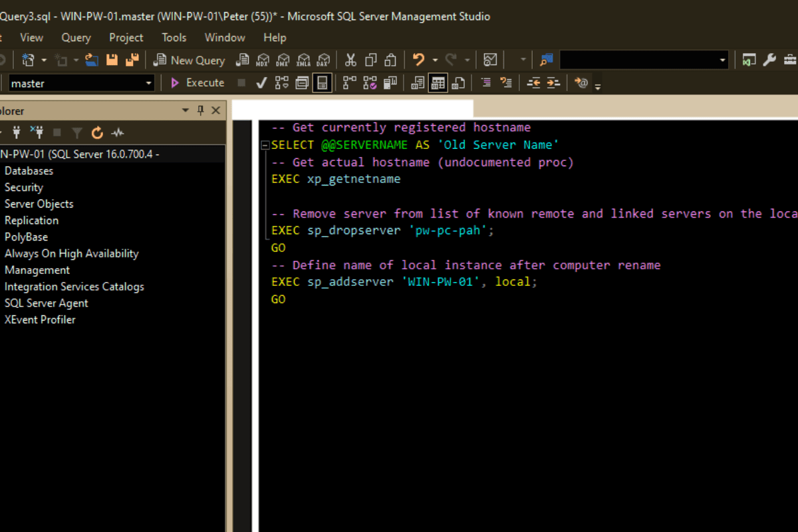The image size is (798, 532).
Task: Open the master database dropdown
Action: [x=149, y=83]
